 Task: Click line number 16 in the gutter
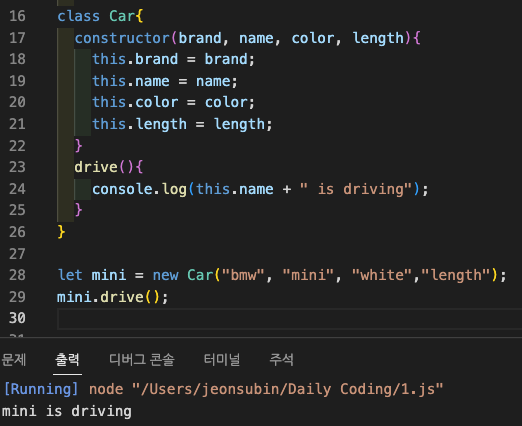pyautogui.click(x=17, y=16)
